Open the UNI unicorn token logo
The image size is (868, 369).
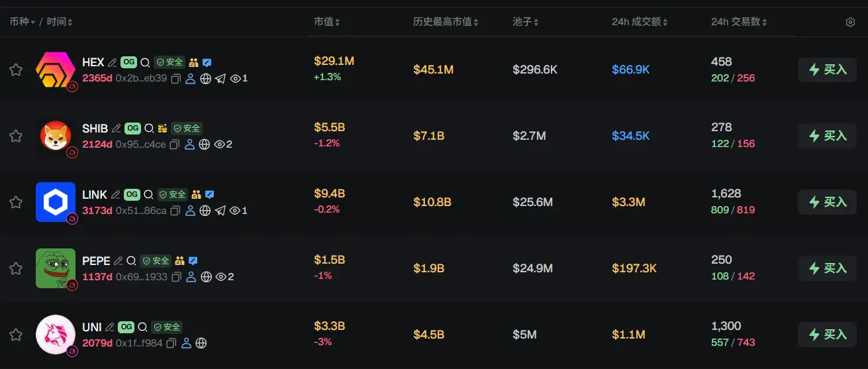click(x=56, y=335)
